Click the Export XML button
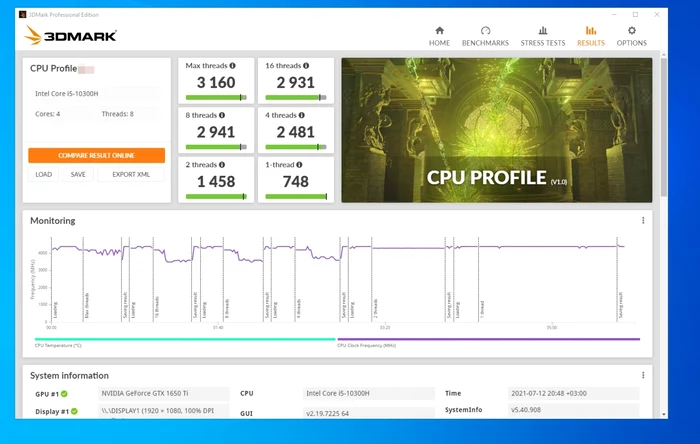The width and height of the screenshot is (700, 444). pyautogui.click(x=131, y=174)
